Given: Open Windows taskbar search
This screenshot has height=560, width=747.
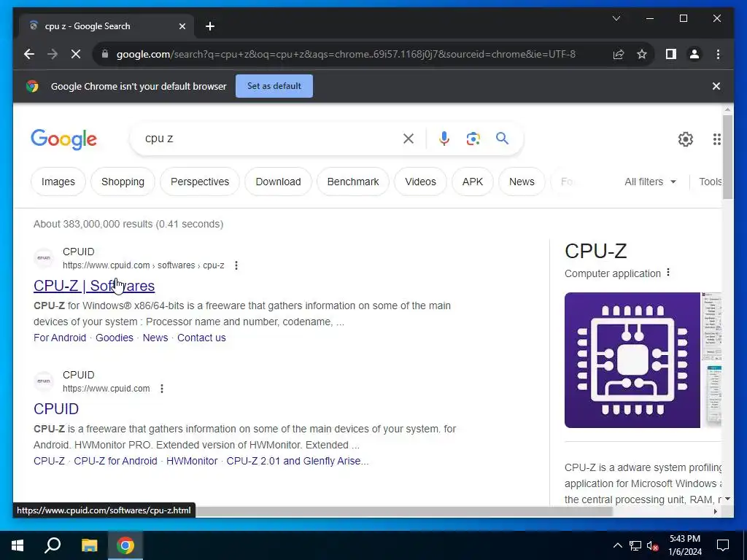Looking at the screenshot, I should click(x=53, y=545).
